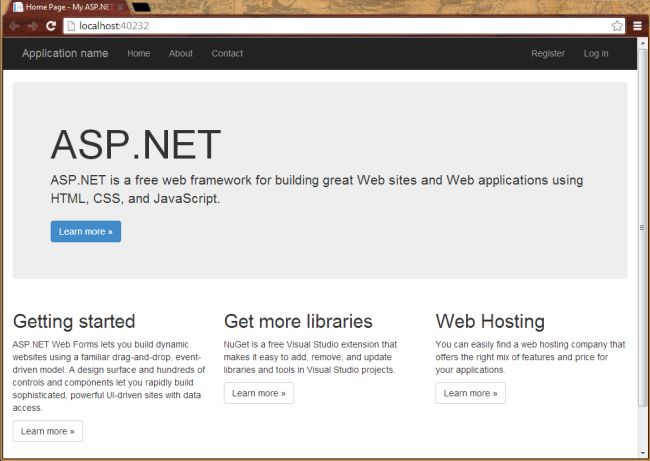Click the 'NuGet is a free Visual Studio' paragraph

[310, 357]
